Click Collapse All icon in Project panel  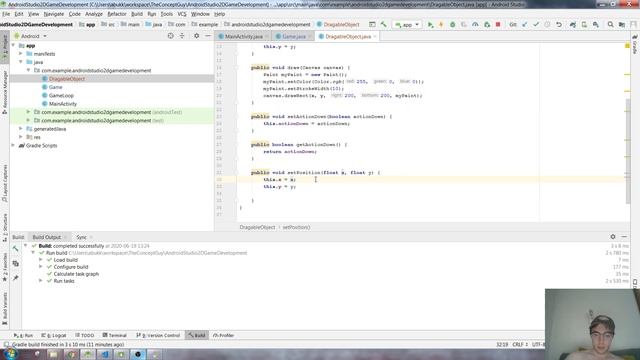(x=182, y=36)
